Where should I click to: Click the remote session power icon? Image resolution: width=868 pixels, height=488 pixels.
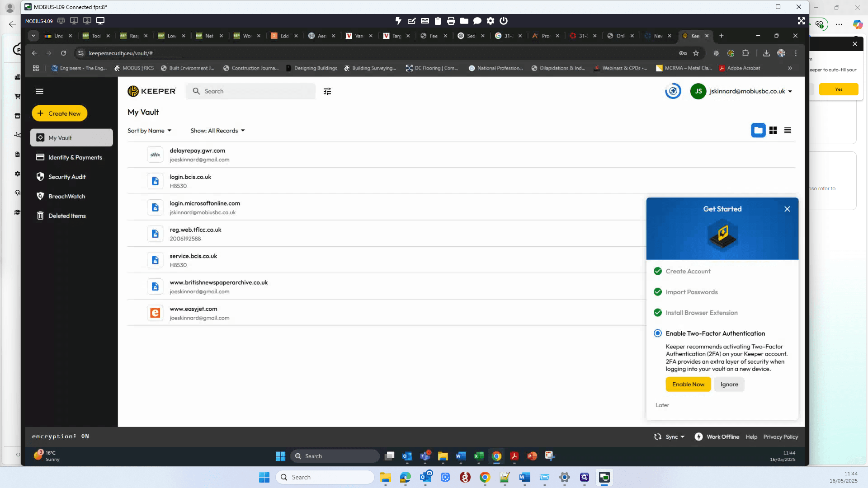[504, 21]
